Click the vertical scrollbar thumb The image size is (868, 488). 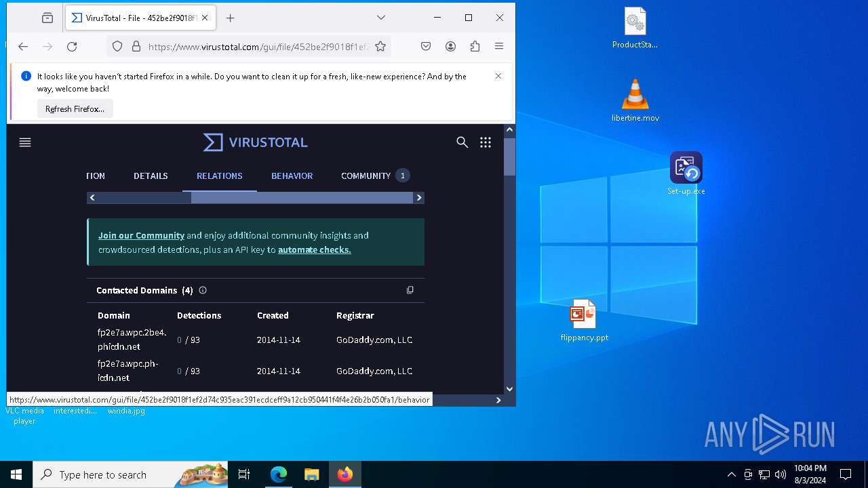click(x=509, y=156)
